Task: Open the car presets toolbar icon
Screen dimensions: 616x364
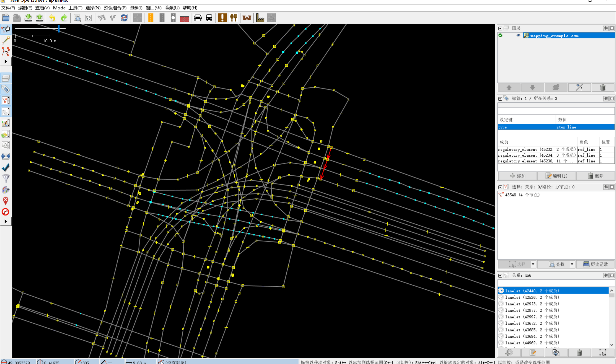Action: click(198, 18)
